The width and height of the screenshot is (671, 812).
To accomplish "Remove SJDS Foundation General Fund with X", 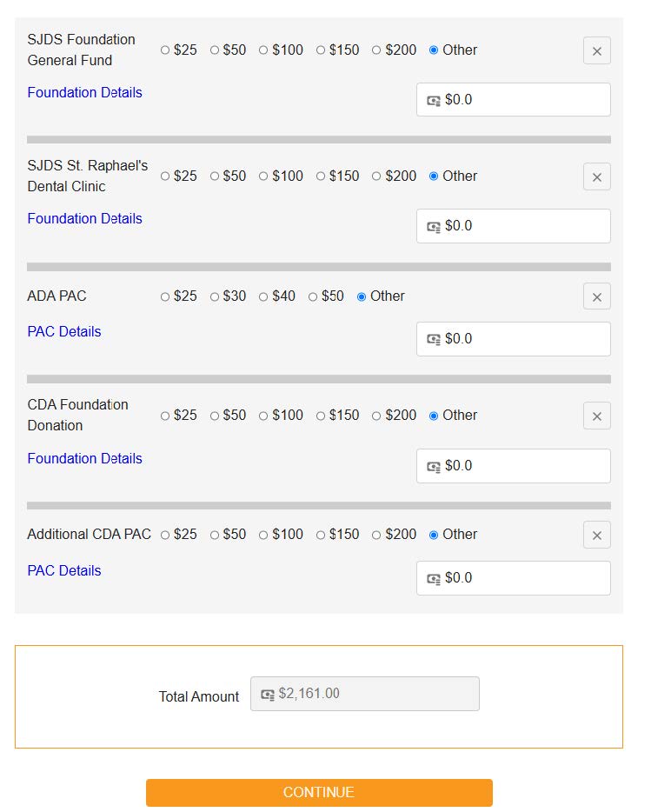I will 596,50.
